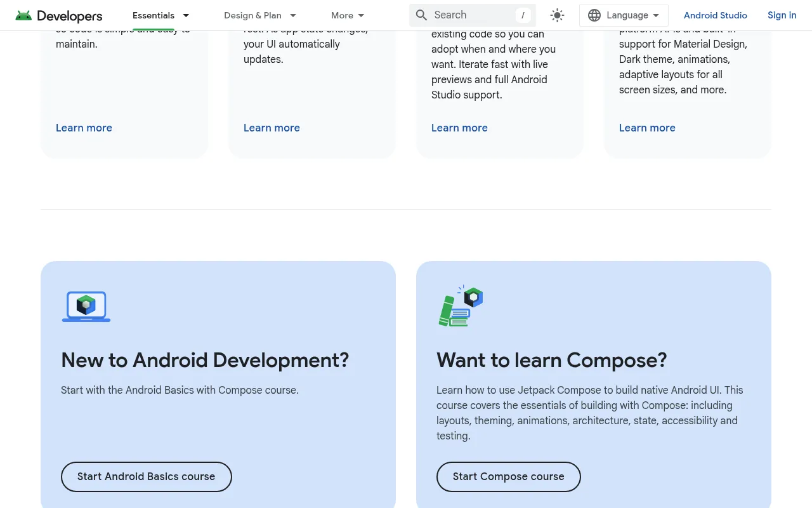Screen dimensions: 812x508
Task: Click Start Android Basics course button
Action: (147, 476)
